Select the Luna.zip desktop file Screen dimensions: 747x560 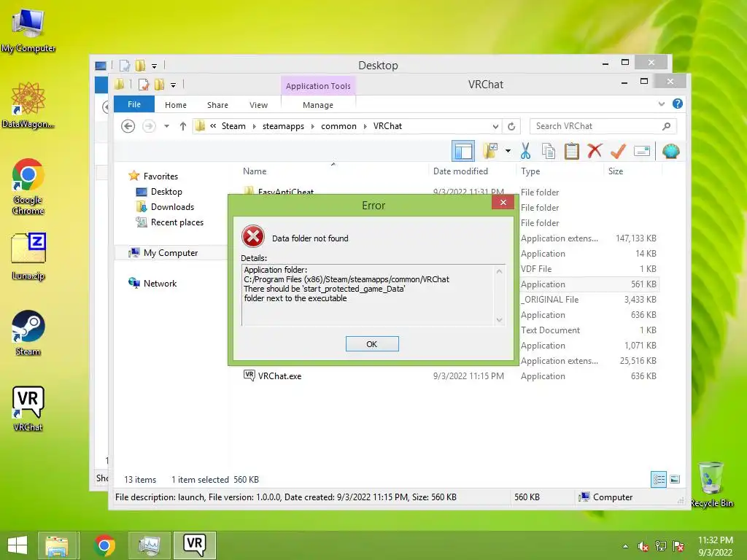point(28,256)
